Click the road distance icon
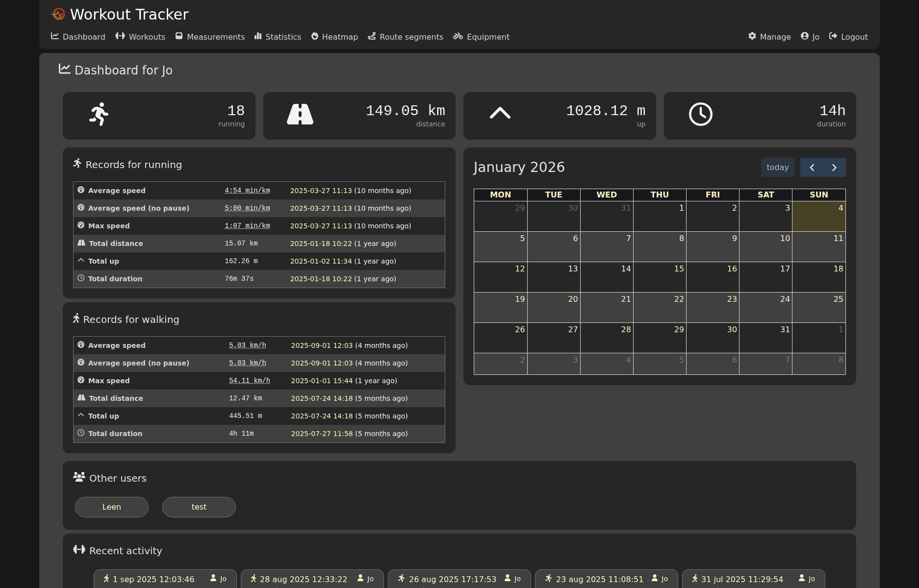The height and width of the screenshot is (588, 919). click(x=300, y=114)
